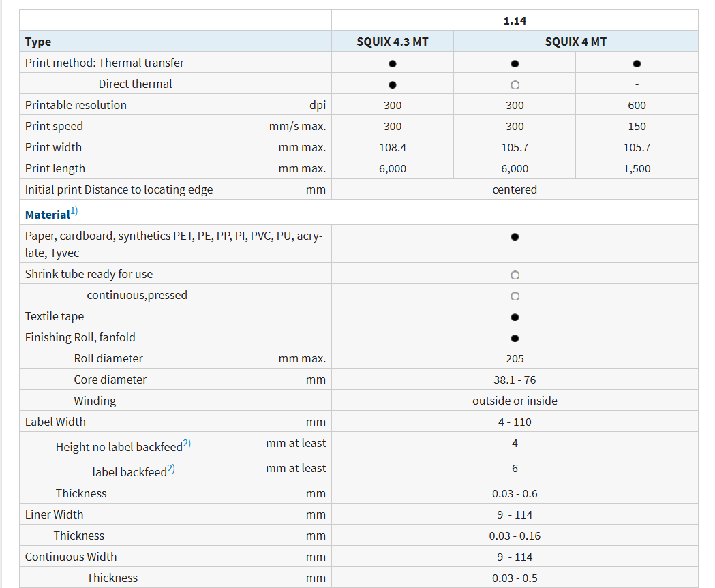Select the 'Print width' row label
The image size is (715, 588).
coord(53,147)
